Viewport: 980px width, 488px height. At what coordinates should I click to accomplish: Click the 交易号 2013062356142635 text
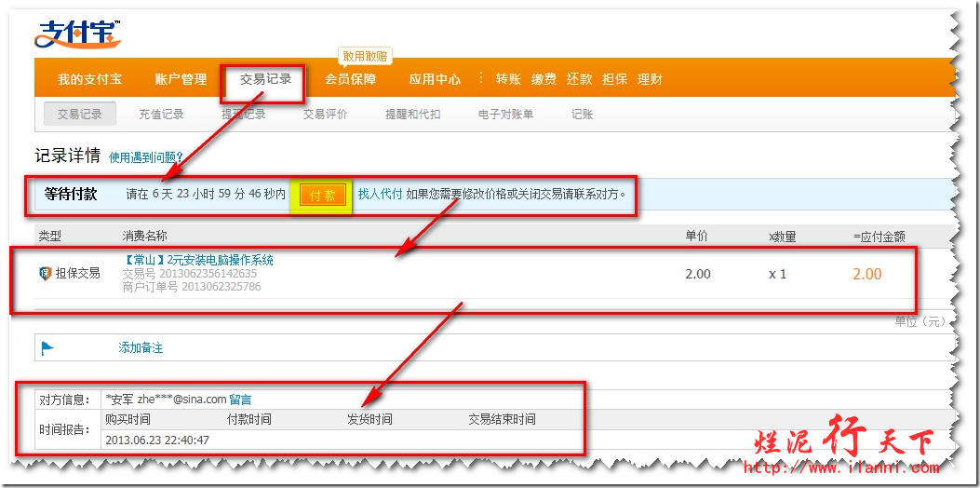pos(189,274)
